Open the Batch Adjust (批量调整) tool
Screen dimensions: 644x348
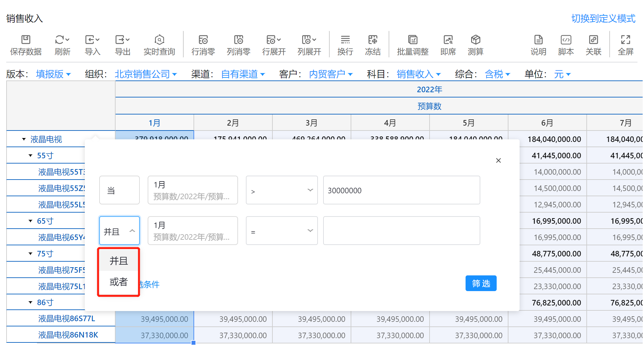point(413,40)
